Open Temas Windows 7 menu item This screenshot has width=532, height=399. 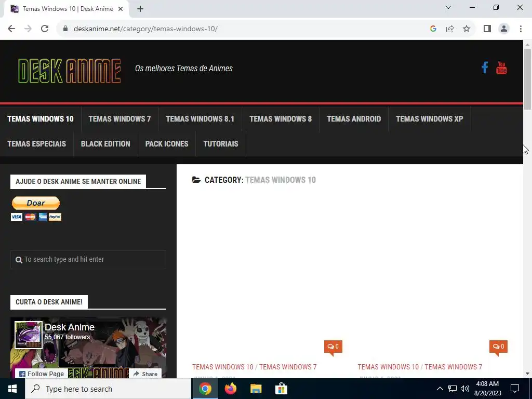click(120, 119)
